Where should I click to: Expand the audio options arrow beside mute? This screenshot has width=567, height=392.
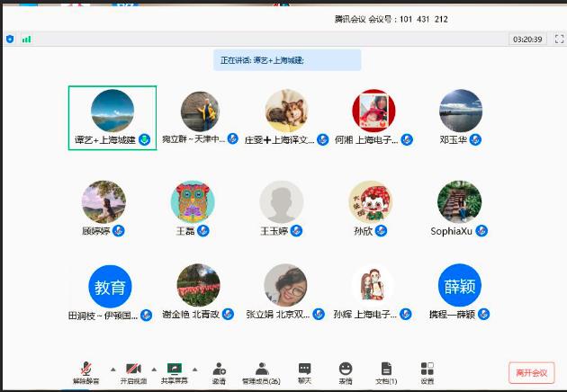click(x=112, y=369)
